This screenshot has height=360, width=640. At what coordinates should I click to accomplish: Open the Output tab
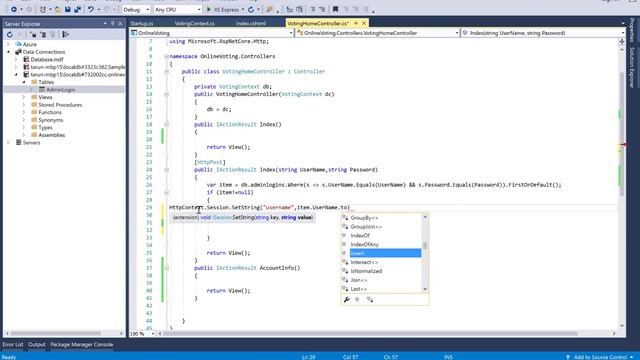37,344
